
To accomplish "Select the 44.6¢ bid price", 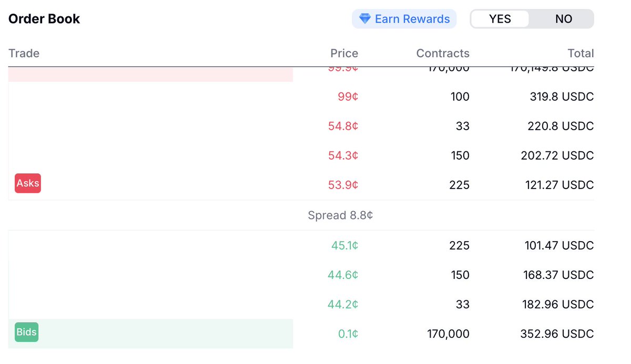I will tap(343, 275).
